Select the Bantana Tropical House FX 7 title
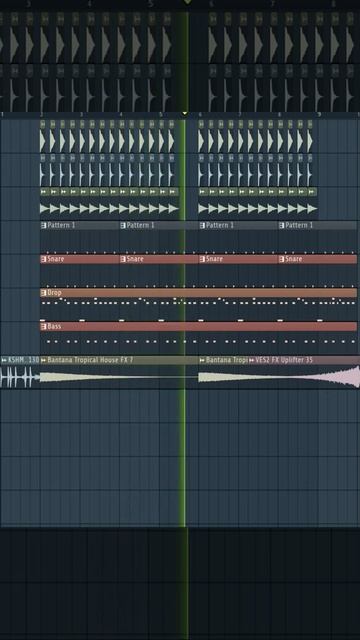 [x=90, y=360]
